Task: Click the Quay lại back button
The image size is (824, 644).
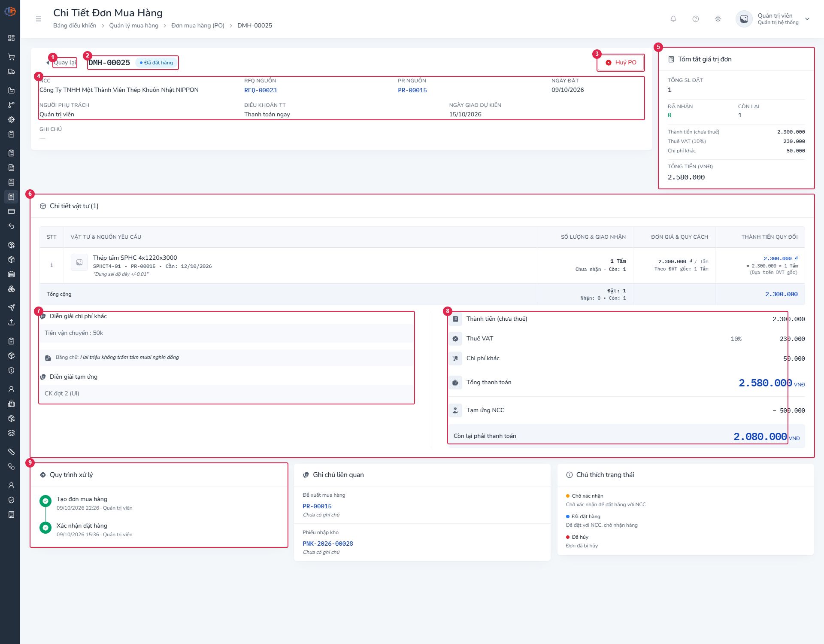Action: point(62,63)
